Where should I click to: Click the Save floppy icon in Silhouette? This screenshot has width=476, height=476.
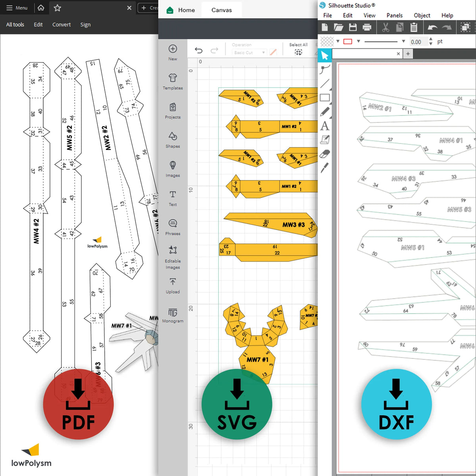(x=353, y=27)
